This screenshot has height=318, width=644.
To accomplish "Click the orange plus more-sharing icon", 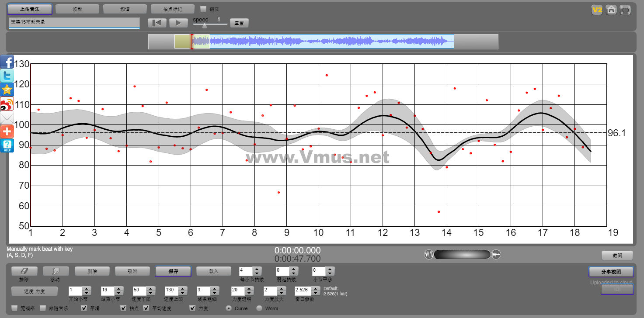I will coord(7,132).
